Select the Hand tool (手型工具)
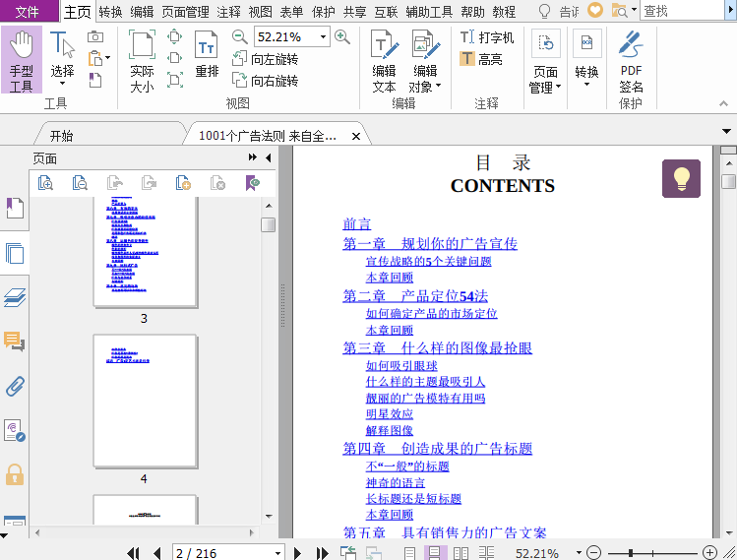Image resolution: width=737 pixels, height=560 pixels. (x=21, y=60)
